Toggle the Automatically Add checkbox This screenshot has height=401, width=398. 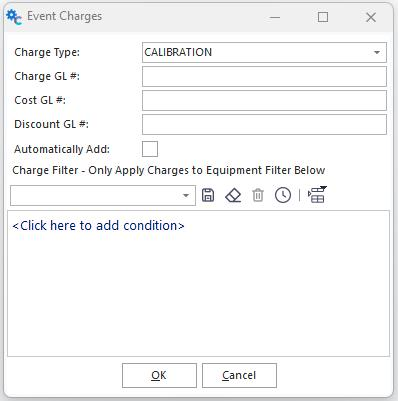[x=150, y=149]
